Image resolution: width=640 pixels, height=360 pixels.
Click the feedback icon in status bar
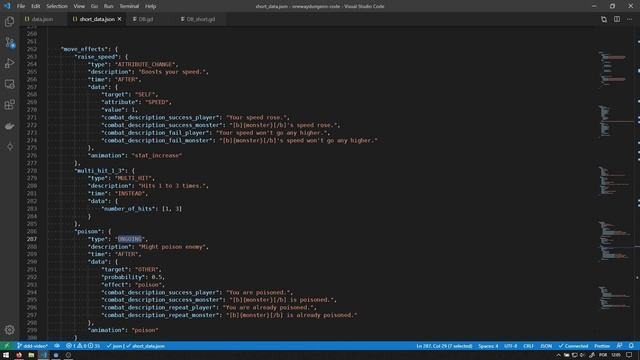pos(619,346)
